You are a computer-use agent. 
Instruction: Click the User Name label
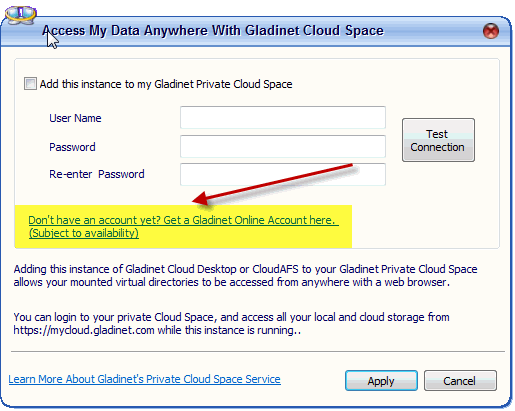75,118
